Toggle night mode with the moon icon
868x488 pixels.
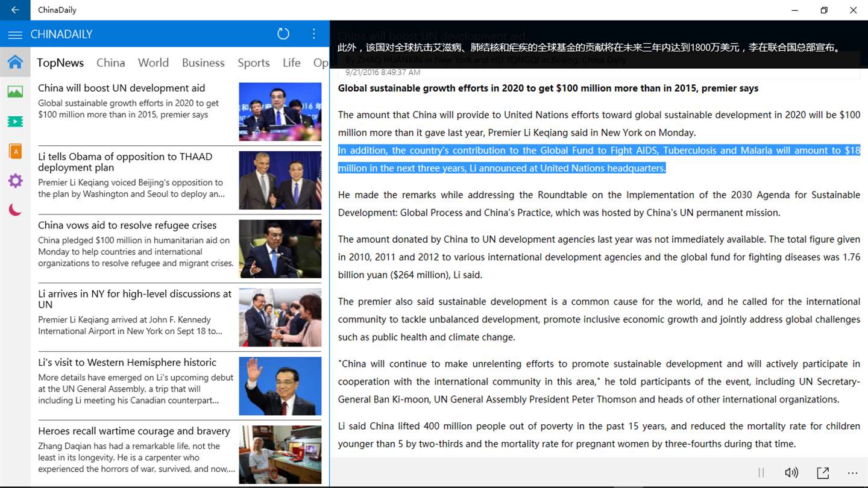[x=15, y=210]
